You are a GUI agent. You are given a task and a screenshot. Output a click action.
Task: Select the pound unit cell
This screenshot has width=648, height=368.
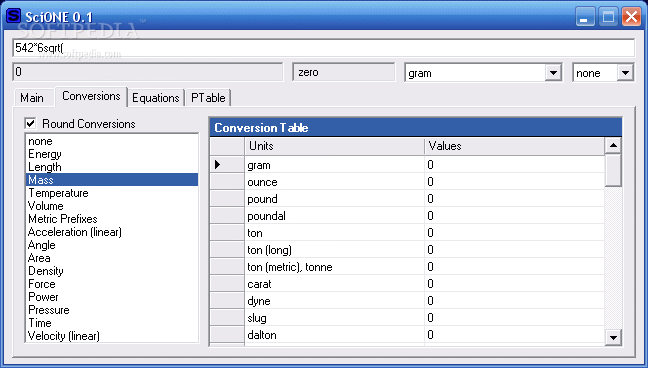pyautogui.click(x=335, y=199)
